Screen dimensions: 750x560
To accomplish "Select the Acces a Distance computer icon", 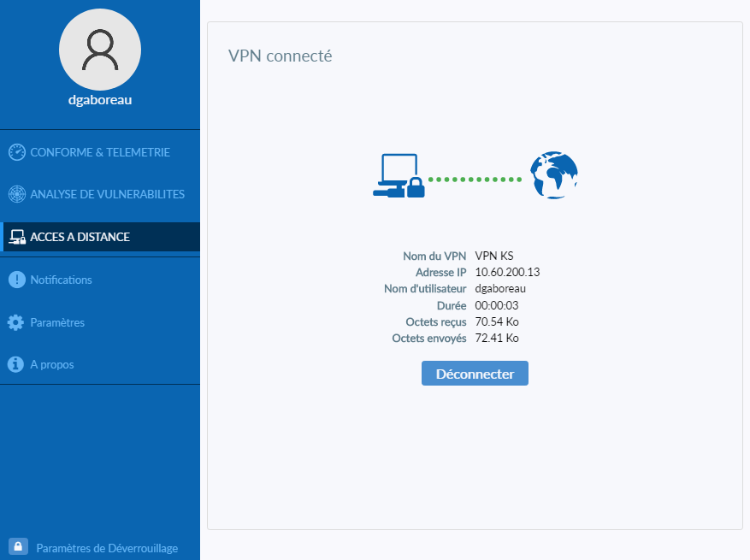I will [x=15, y=237].
